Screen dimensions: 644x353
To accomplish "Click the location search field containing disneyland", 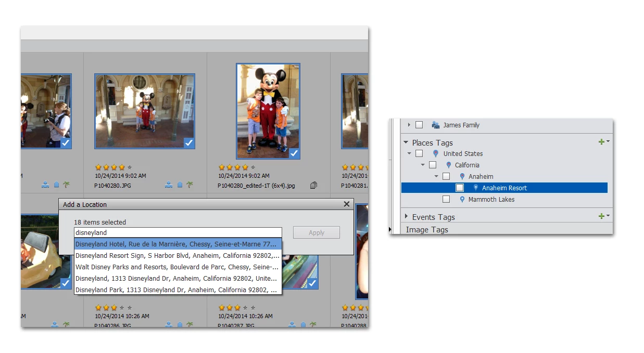I will pyautogui.click(x=178, y=233).
